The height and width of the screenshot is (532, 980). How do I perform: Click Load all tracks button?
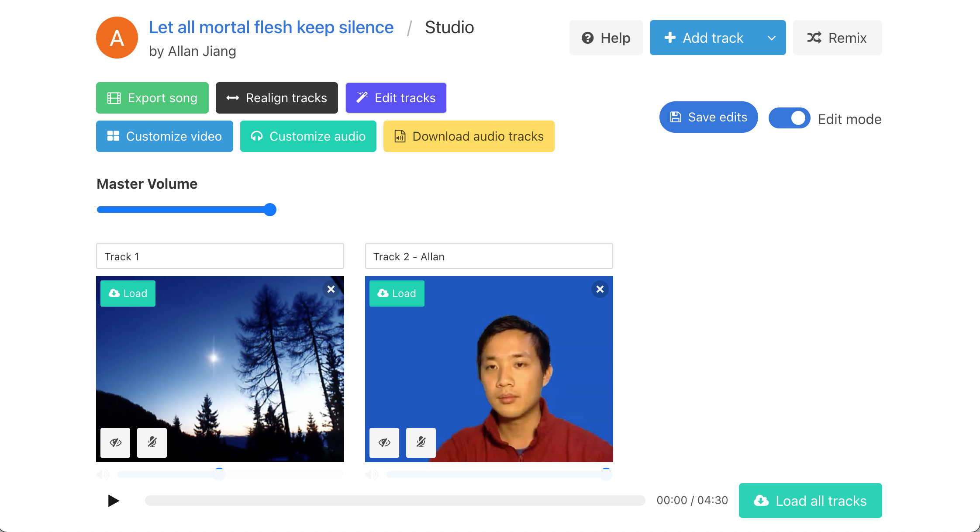[811, 501]
